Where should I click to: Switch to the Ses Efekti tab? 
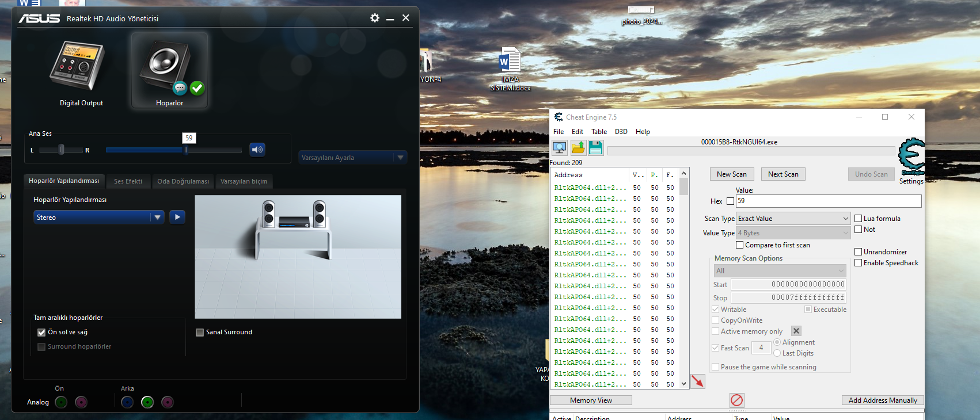128,181
